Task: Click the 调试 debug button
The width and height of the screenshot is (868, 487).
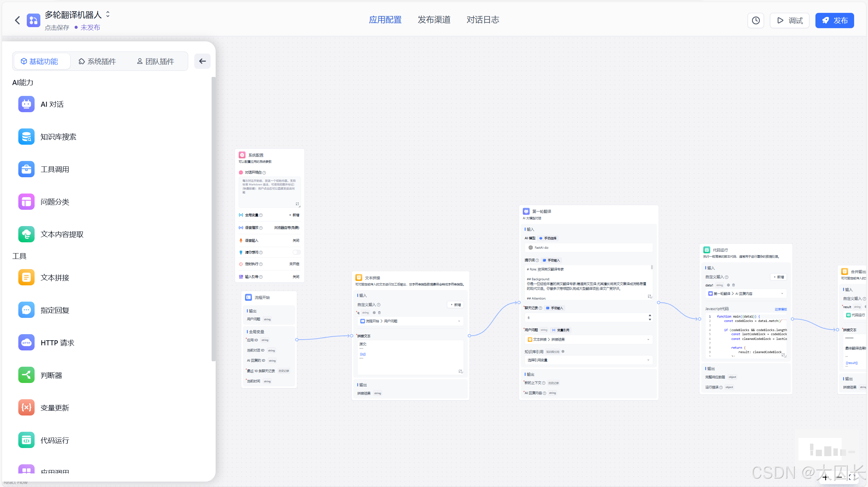Action: (x=789, y=20)
